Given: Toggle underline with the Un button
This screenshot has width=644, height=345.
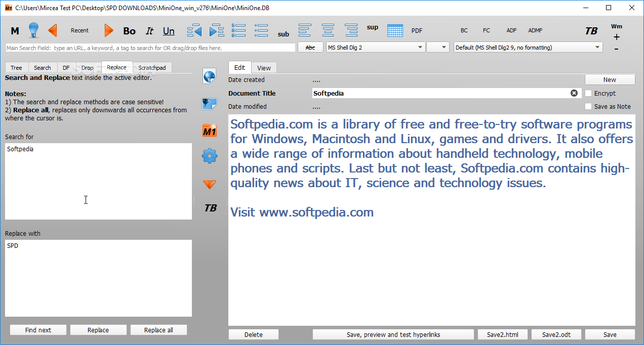Looking at the screenshot, I should point(169,31).
